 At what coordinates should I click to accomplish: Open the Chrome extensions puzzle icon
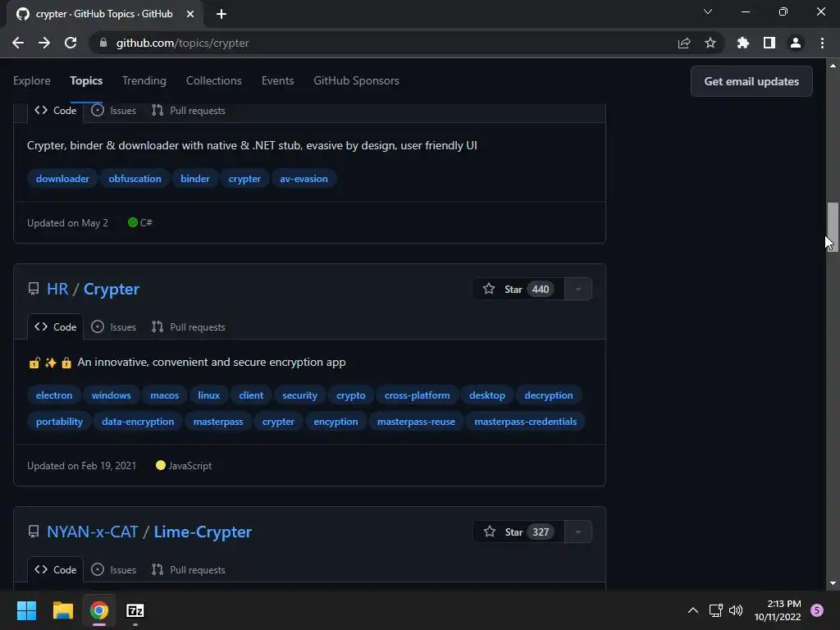point(743,43)
